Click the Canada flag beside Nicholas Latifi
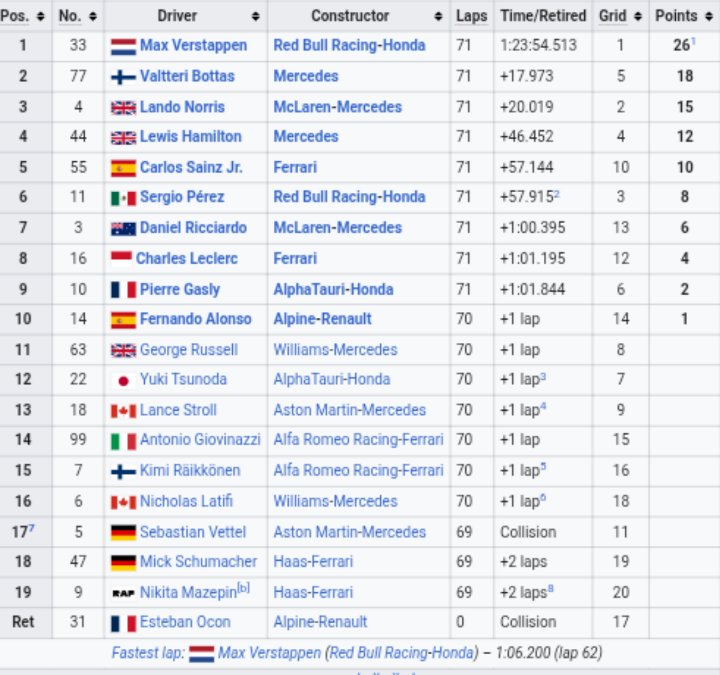 click(124, 502)
